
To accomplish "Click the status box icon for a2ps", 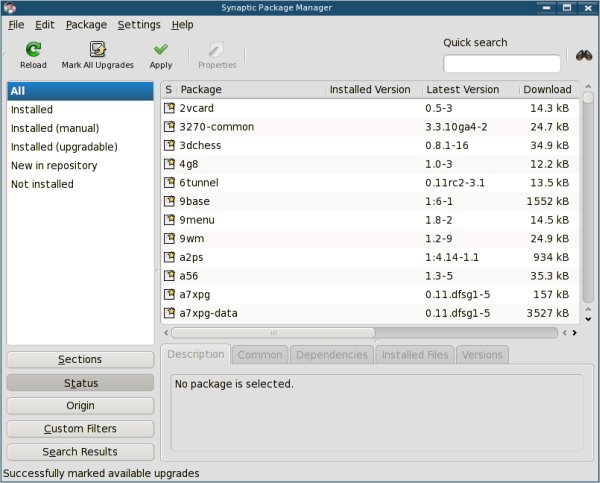I will point(169,258).
